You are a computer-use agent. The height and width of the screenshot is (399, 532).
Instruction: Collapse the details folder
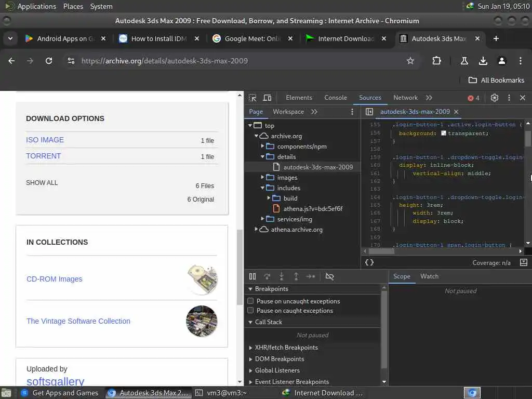click(x=262, y=157)
